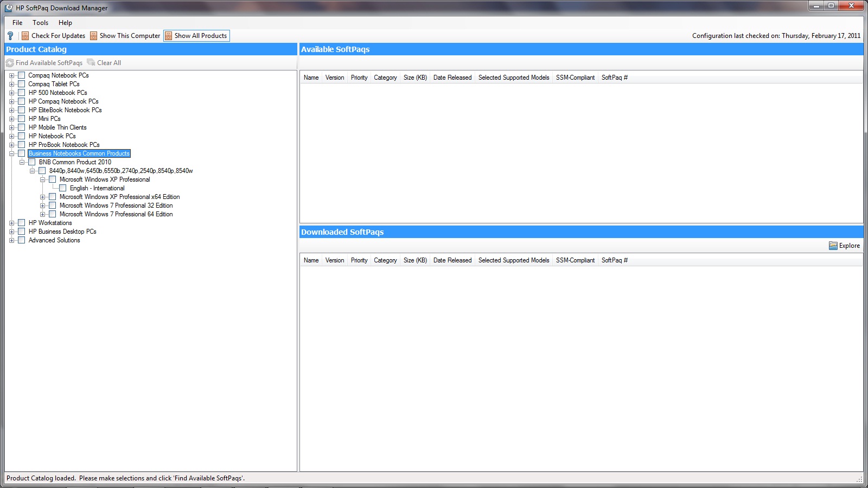Viewport: 868px width, 488px height.
Task: Sort Downloaded SoftPaqs by Date Released column
Action: (452, 260)
